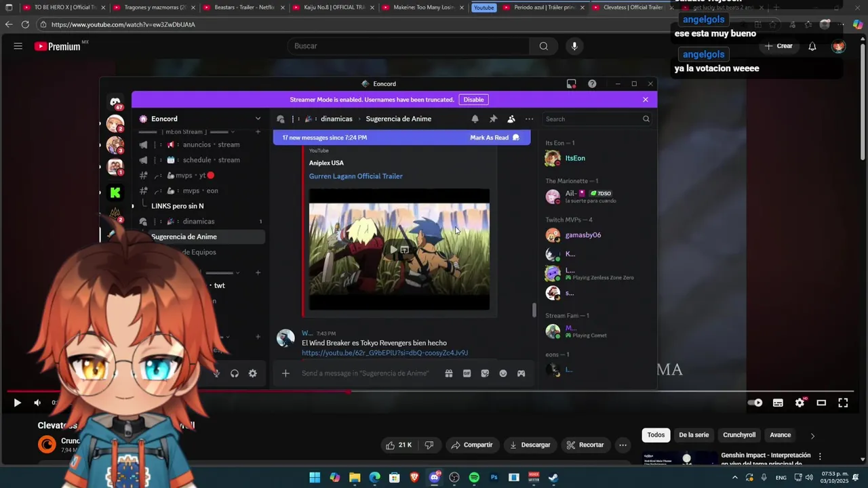Open Gurren Lagann Official Trailer link
Viewport: 868px width, 488px height.
[355, 176]
